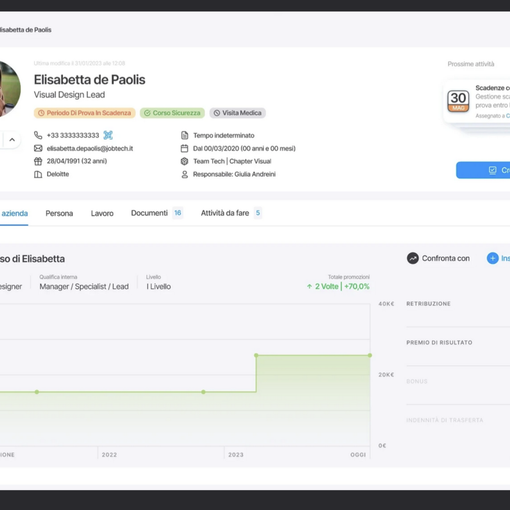Click the trend icon beside Confronta con
Screen dimensions: 510x510
[413, 258]
